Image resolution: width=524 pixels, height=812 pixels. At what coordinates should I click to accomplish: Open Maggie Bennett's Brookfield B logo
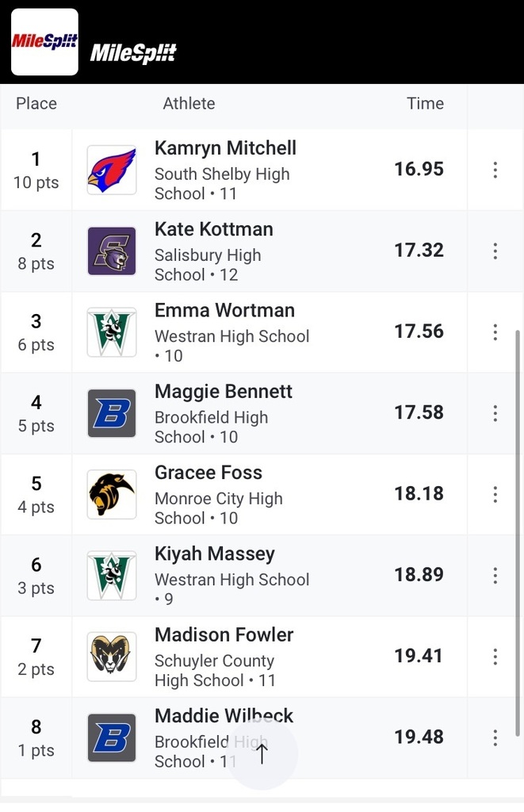[112, 413]
